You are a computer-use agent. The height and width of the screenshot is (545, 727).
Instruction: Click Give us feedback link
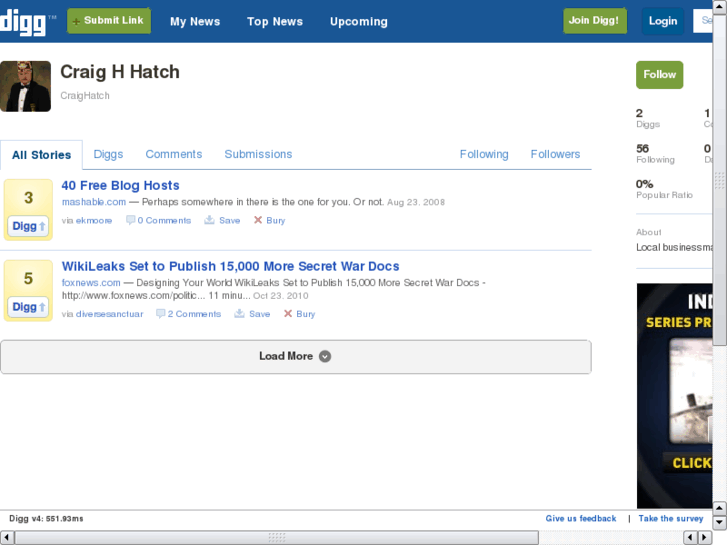tap(581, 519)
